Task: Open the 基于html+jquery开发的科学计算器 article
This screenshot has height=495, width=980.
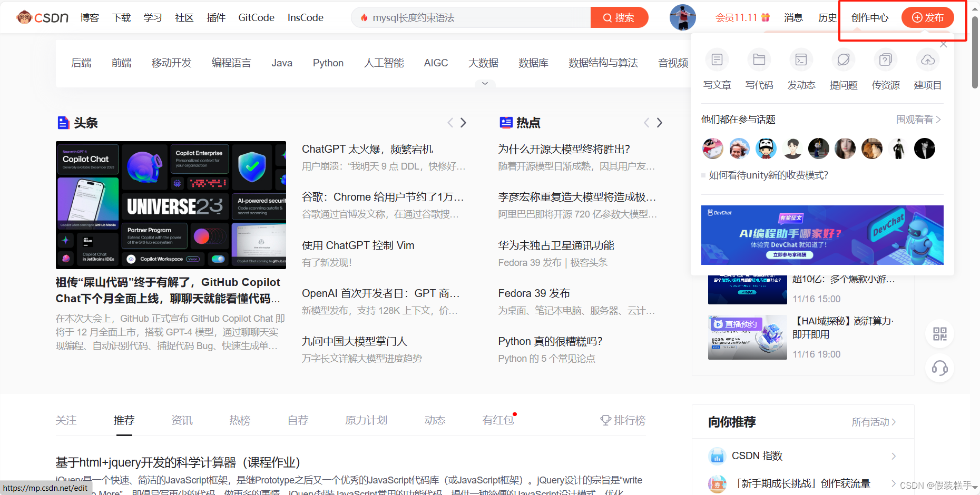Action: (178, 462)
